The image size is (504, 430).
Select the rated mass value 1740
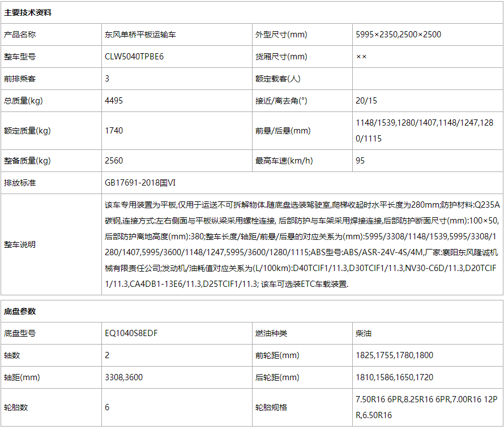(114, 131)
